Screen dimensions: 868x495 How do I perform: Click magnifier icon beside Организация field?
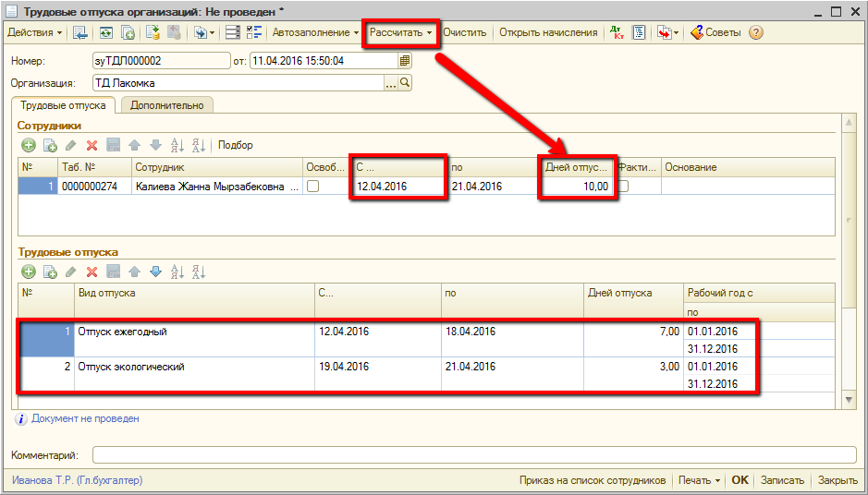tap(405, 83)
